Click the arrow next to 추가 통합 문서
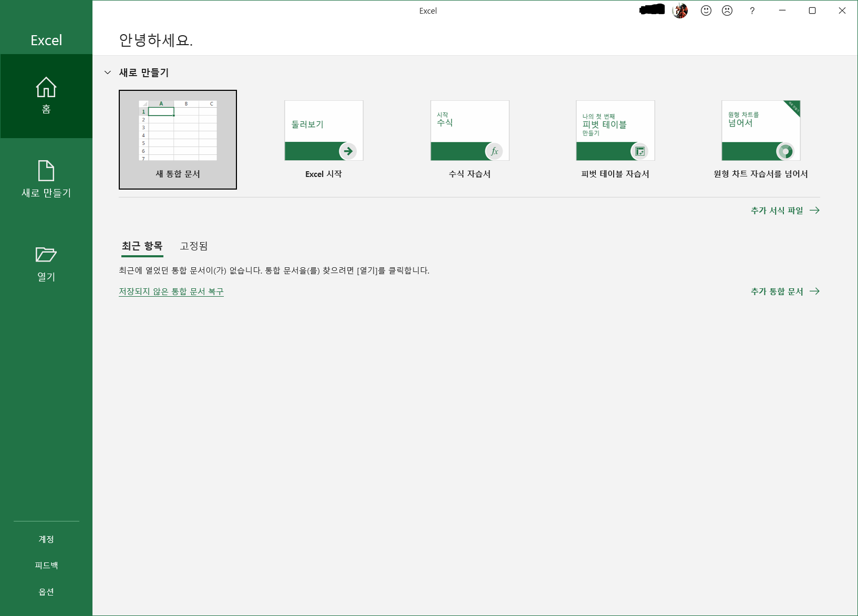 click(814, 291)
